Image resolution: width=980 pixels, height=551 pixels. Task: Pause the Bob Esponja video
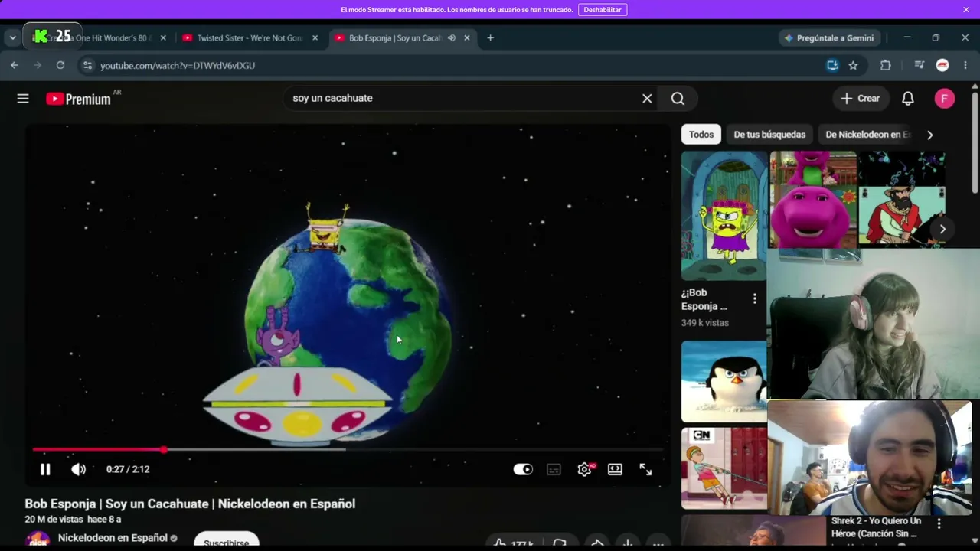pyautogui.click(x=45, y=469)
